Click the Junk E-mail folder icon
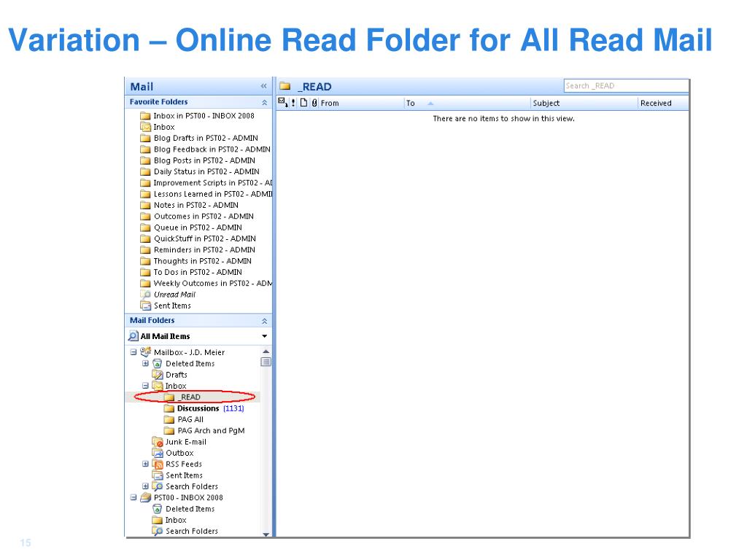The image size is (747, 560). [158, 442]
